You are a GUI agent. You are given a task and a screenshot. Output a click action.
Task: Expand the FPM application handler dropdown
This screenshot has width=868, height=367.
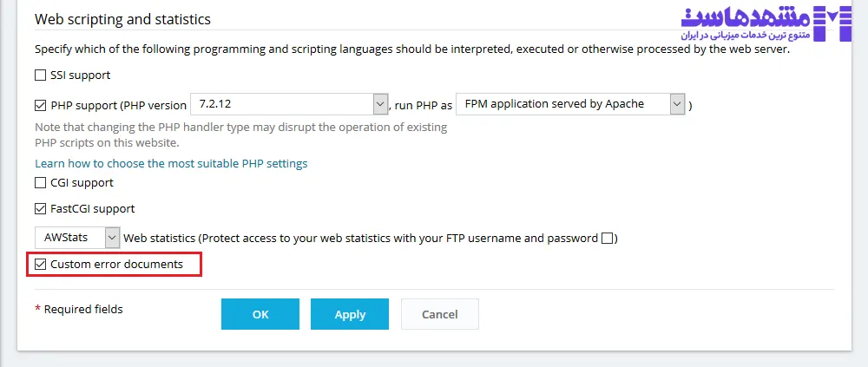pyautogui.click(x=571, y=104)
